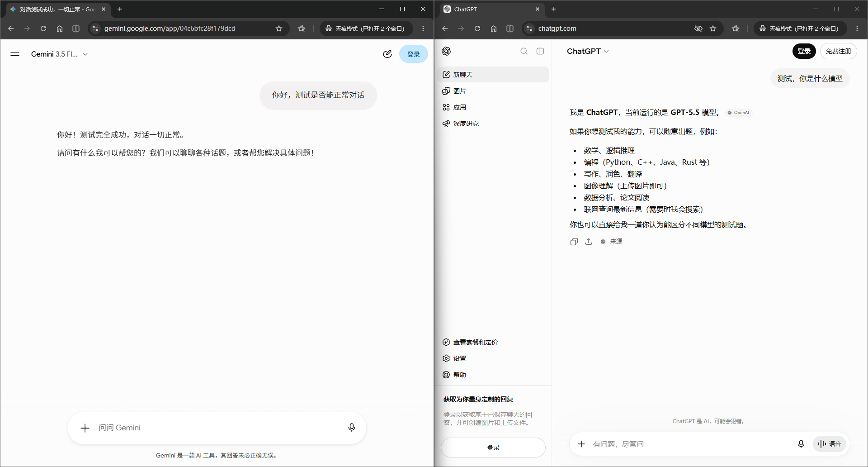
Task: Expand the Gemini 3.5 Fl... model selector
Action: tap(59, 54)
